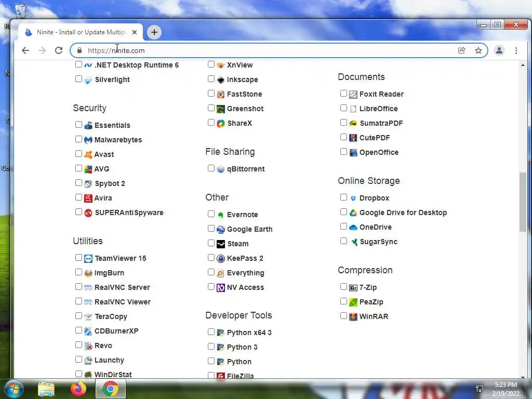The image size is (532, 399).
Task: Click the Dropbox icon
Action: [x=353, y=198]
